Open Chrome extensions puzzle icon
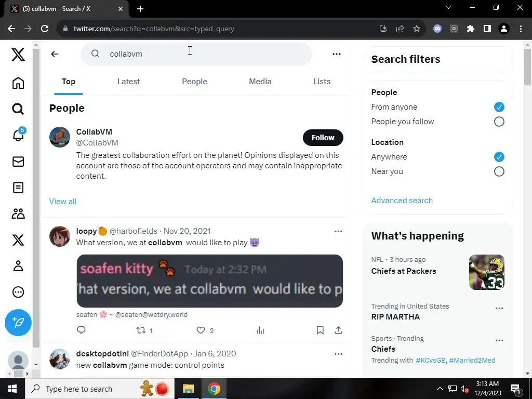Viewport: 532px width, 399px height. click(x=471, y=29)
